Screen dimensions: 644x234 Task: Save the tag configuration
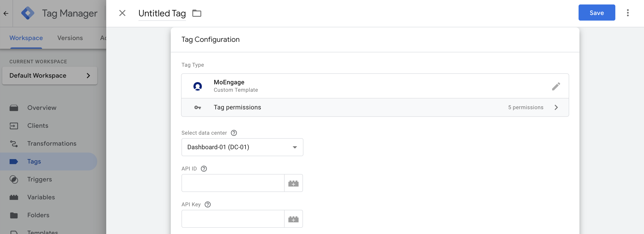click(x=596, y=13)
